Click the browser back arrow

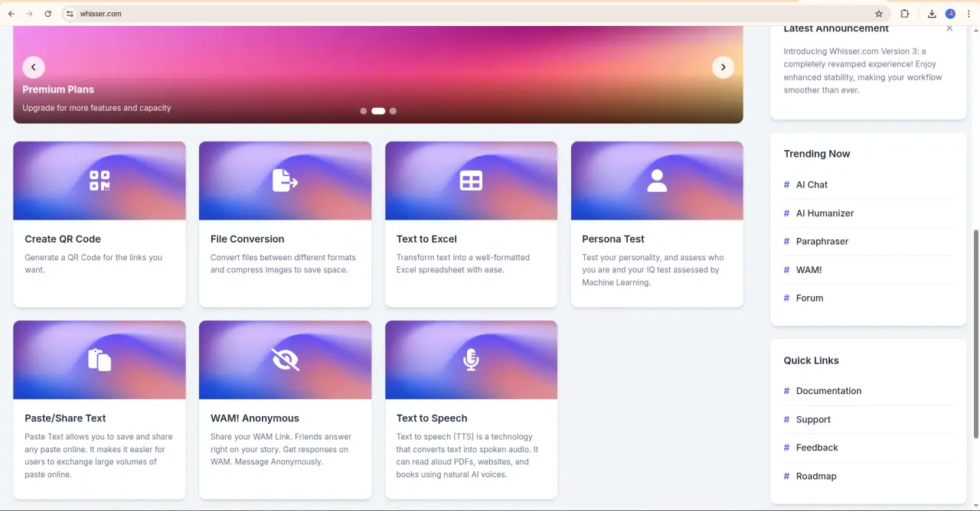[x=11, y=14]
